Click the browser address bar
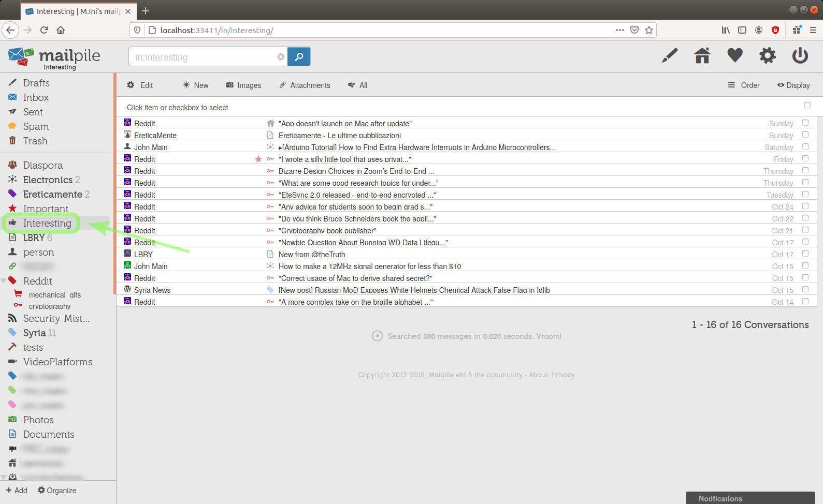The width and height of the screenshot is (823, 504). point(383,30)
